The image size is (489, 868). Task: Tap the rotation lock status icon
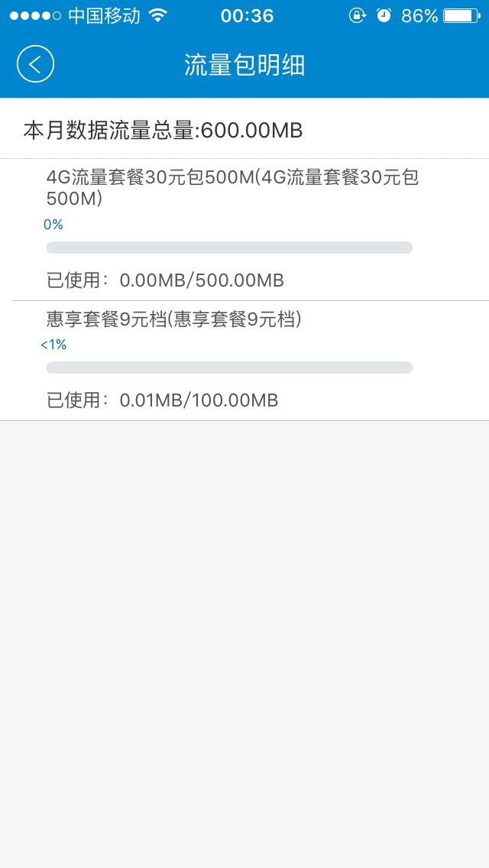point(357,16)
